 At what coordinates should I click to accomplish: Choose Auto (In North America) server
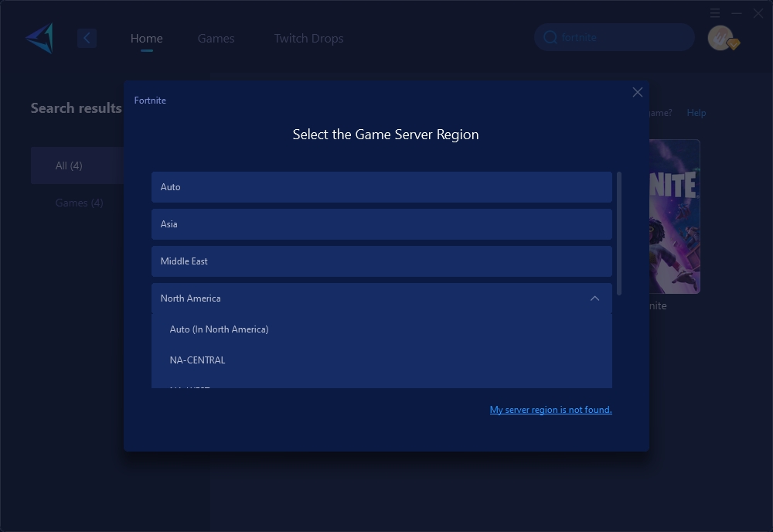point(382,329)
